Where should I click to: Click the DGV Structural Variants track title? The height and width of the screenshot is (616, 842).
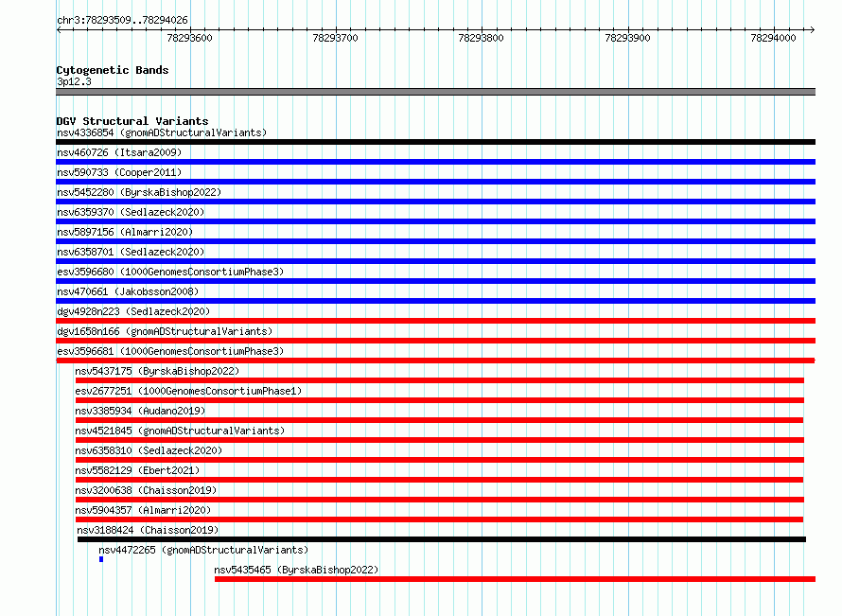pyautogui.click(x=132, y=121)
